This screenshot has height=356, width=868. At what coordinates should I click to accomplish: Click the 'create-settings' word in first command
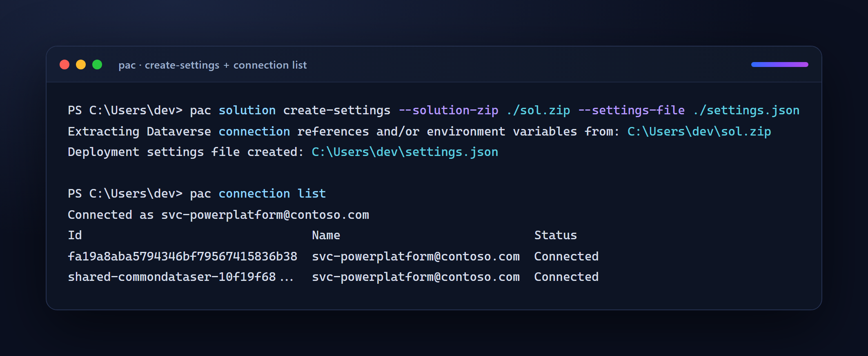click(337, 110)
